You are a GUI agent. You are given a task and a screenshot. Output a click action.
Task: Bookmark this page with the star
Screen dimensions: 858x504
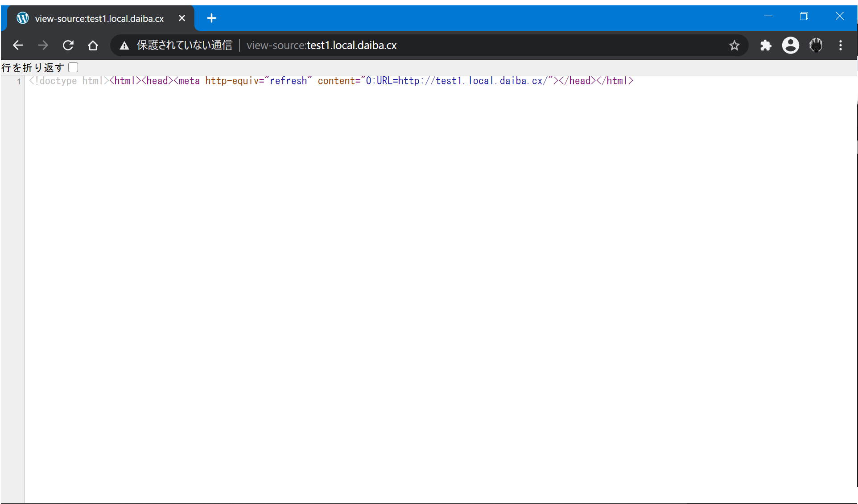coord(734,45)
